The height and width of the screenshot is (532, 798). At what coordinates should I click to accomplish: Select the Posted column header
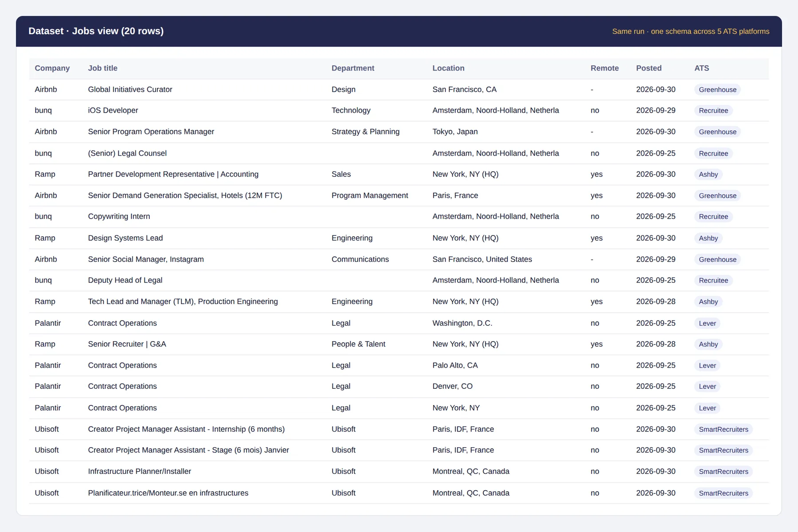649,68
